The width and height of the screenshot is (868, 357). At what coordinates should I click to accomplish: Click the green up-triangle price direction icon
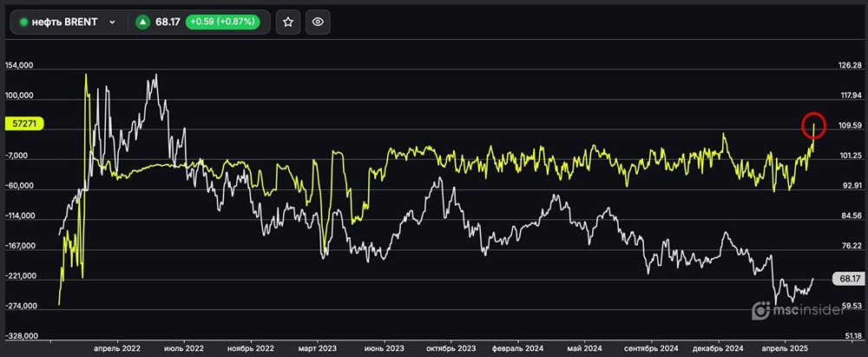tap(142, 23)
